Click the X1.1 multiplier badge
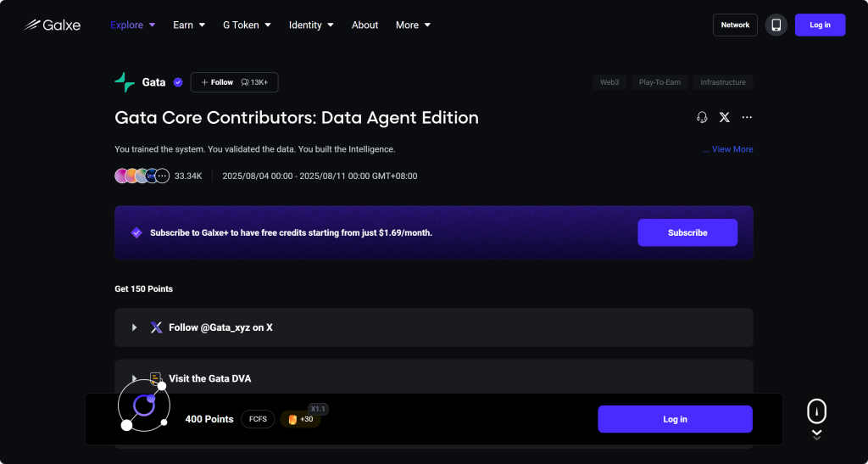The height and width of the screenshot is (464, 868). point(319,409)
